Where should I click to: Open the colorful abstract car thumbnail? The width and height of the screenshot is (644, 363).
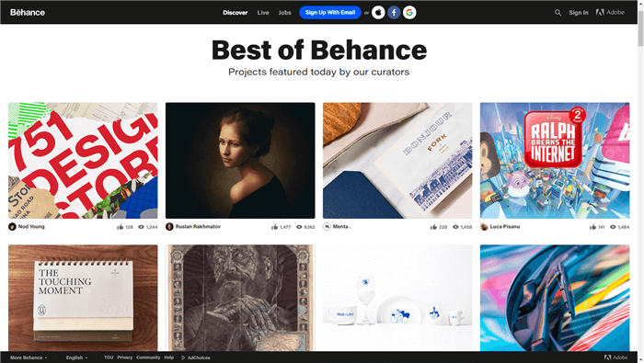[555, 298]
